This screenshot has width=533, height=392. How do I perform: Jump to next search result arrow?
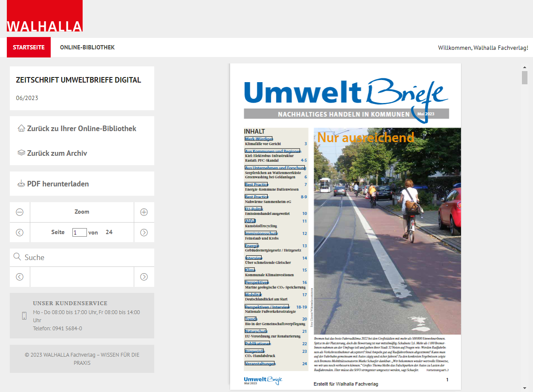[x=144, y=277]
